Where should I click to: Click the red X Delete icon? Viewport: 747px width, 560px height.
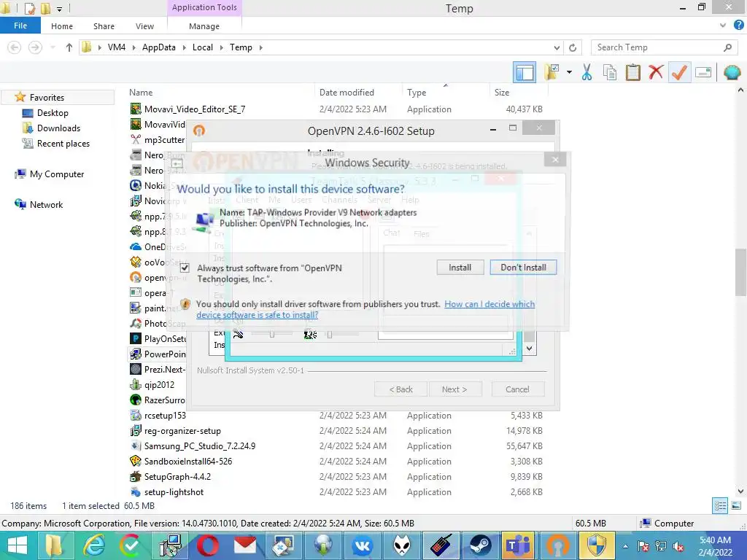tap(656, 73)
